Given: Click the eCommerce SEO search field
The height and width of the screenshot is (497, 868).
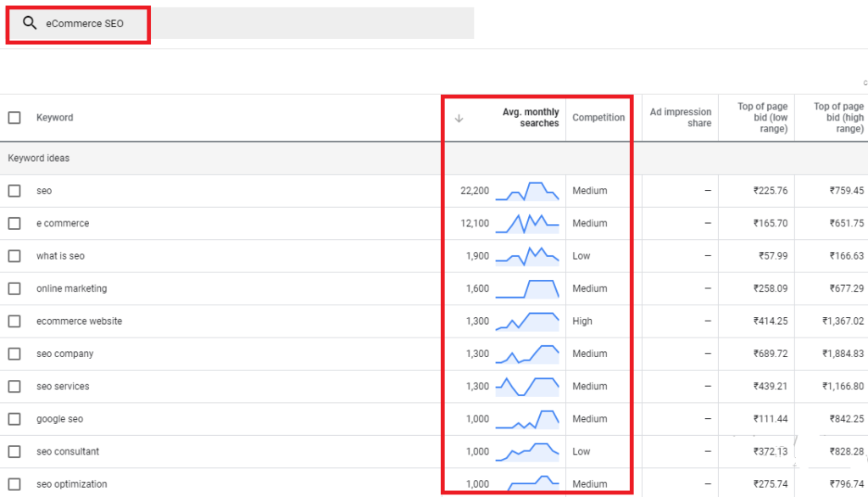Looking at the screenshot, I should tap(242, 23).
